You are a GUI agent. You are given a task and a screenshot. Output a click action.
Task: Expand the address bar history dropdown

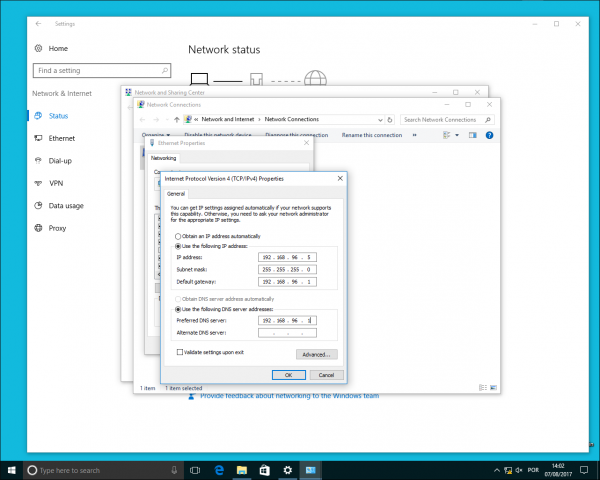380,120
